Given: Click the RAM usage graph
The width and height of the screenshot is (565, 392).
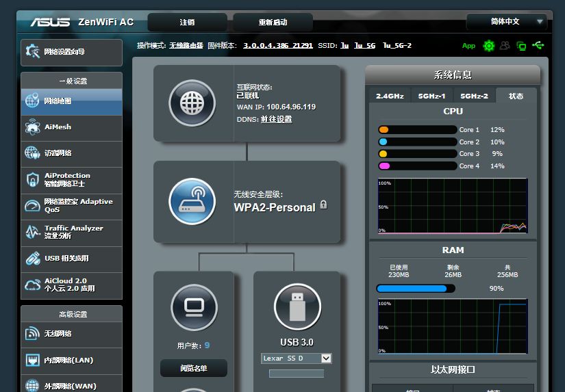Looking at the screenshot, I should [453, 326].
